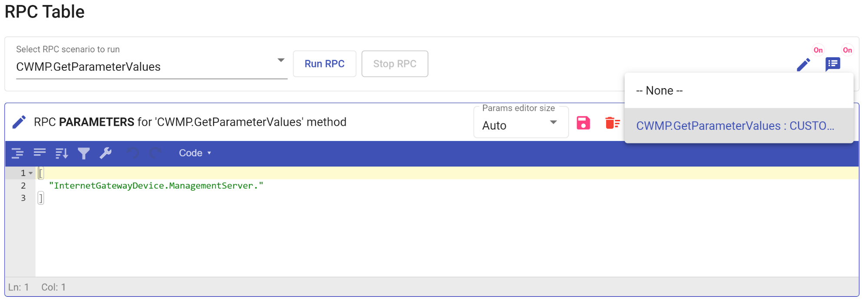Open the Code mode dropdown
The width and height of the screenshot is (868, 305).
pyautogui.click(x=195, y=153)
